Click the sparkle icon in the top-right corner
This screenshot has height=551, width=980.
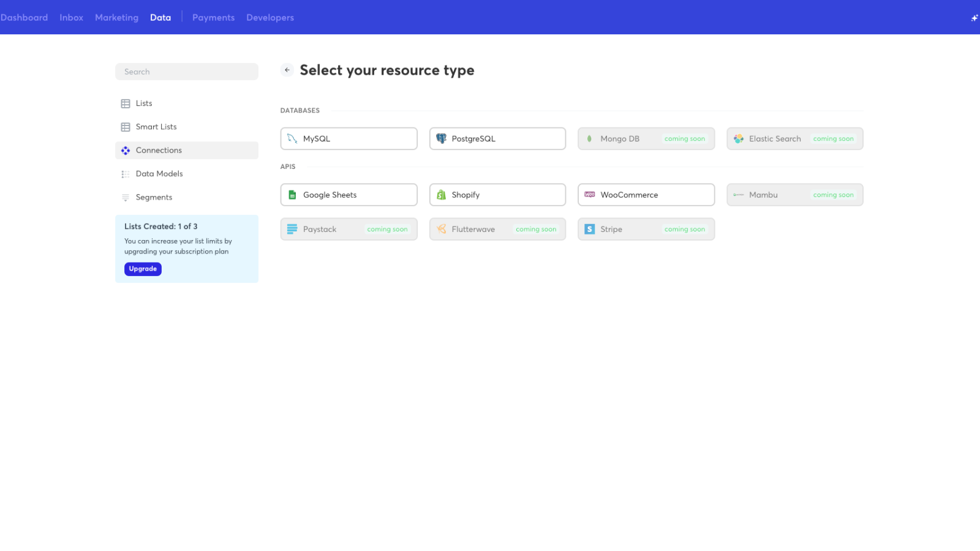(974, 18)
